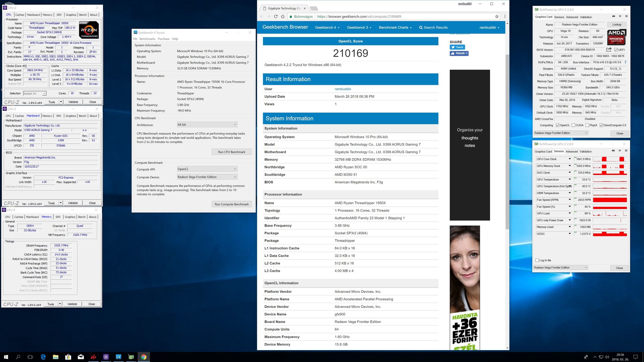
Task: Switch to Advanced tab in GPU-Z Graphics Card window
Action: 572,17
